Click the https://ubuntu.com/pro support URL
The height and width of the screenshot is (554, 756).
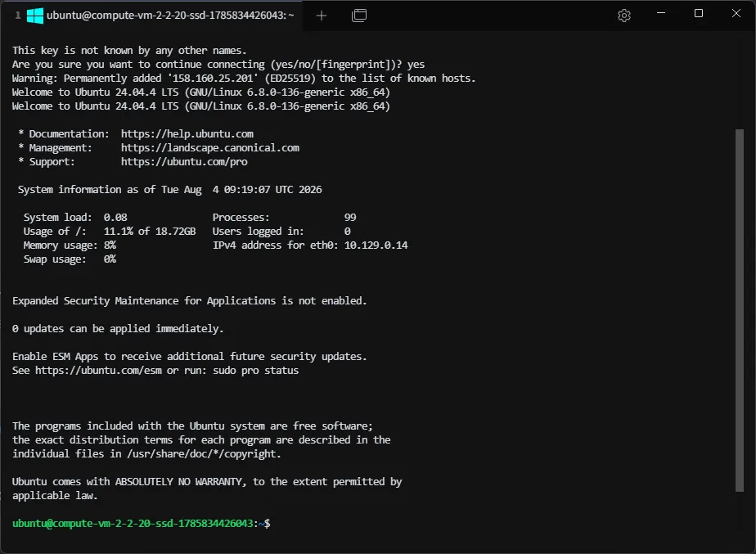click(184, 162)
